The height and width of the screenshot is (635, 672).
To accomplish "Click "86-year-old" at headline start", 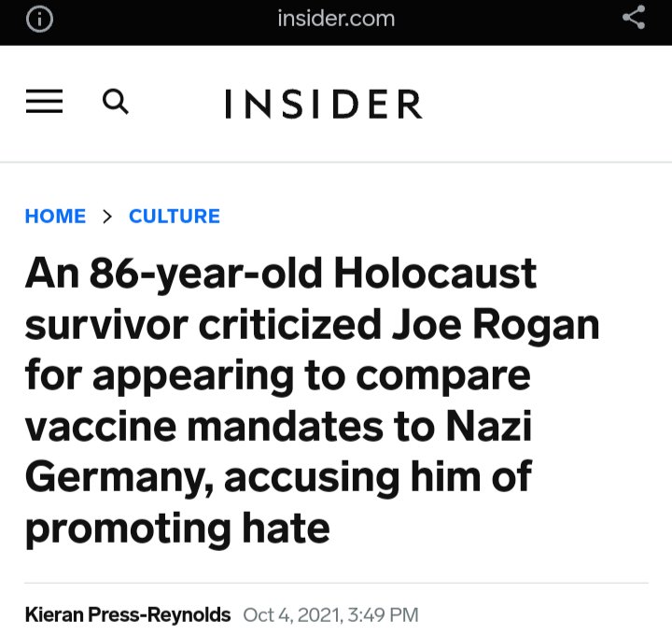I will tap(206, 275).
